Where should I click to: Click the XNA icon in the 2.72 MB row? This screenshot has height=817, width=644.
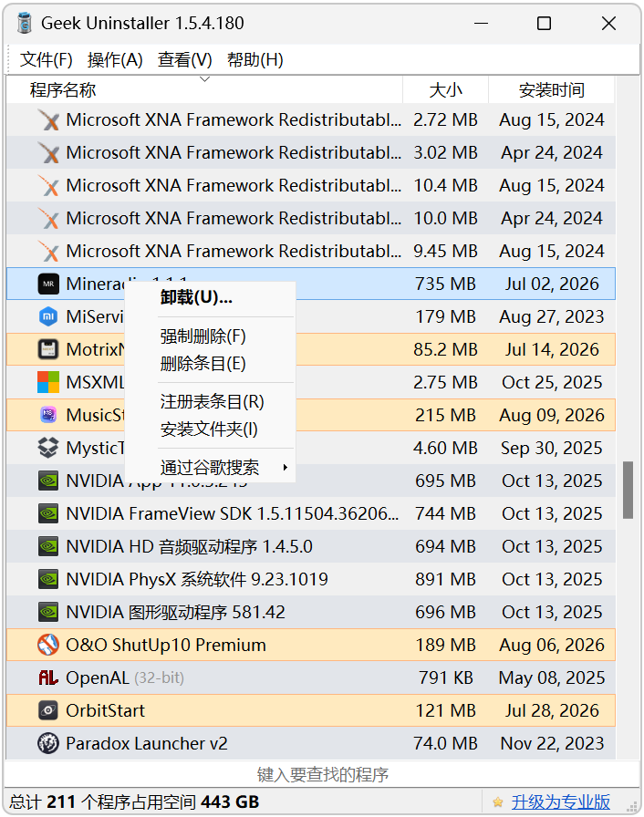click(x=48, y=119)
